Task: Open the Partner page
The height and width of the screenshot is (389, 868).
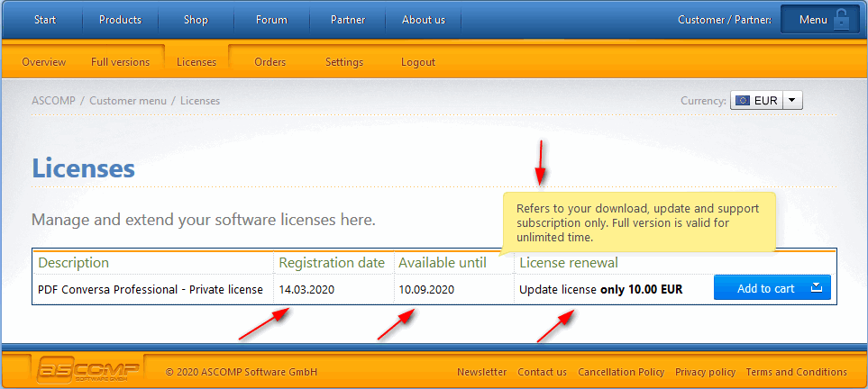Action: click(x=348, y=20)
